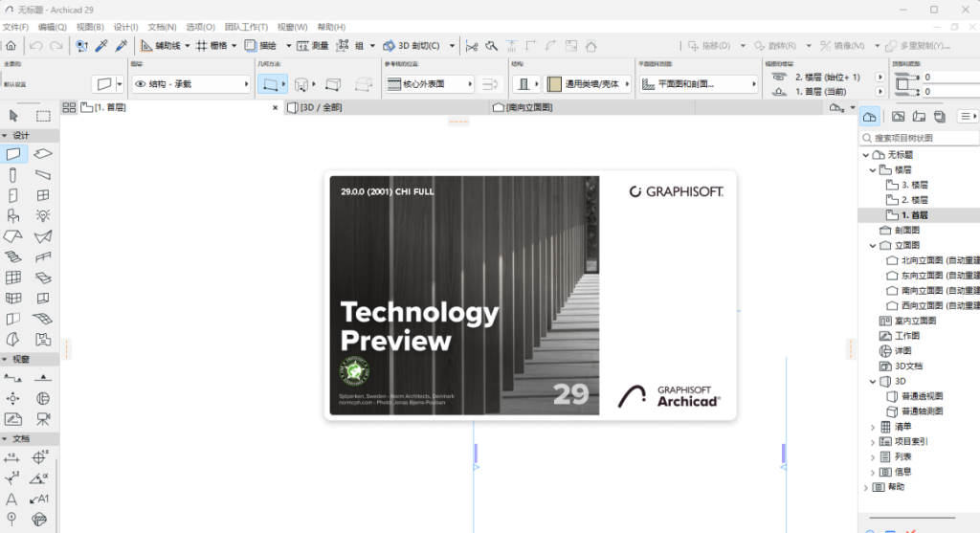Toggle the 辅助线 guide lines button
The height and width of the screenshot is (533, 980).
165,45
